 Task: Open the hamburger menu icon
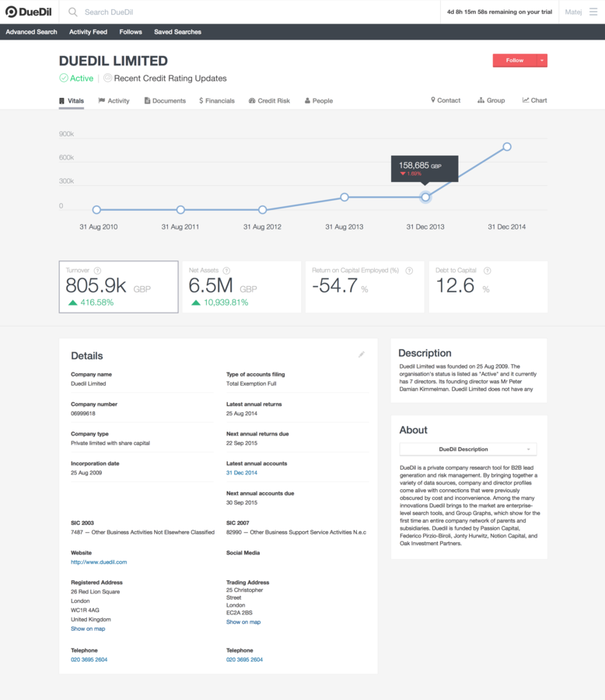coord(593,12)
